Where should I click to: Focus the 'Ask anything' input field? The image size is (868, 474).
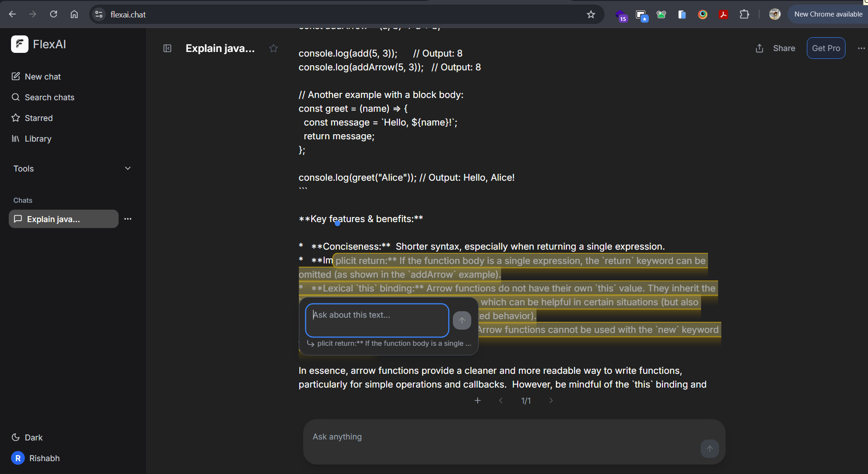tap(501, 437)
